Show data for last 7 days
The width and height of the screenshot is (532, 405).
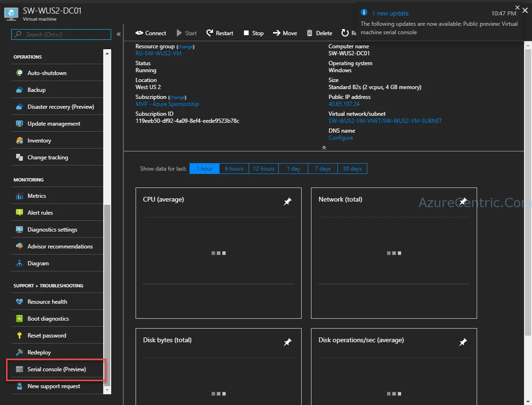[x=323, y=169]
